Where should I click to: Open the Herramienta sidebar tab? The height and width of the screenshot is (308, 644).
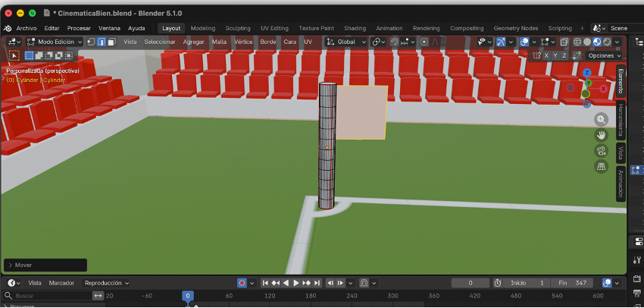(x=621, y=120)
